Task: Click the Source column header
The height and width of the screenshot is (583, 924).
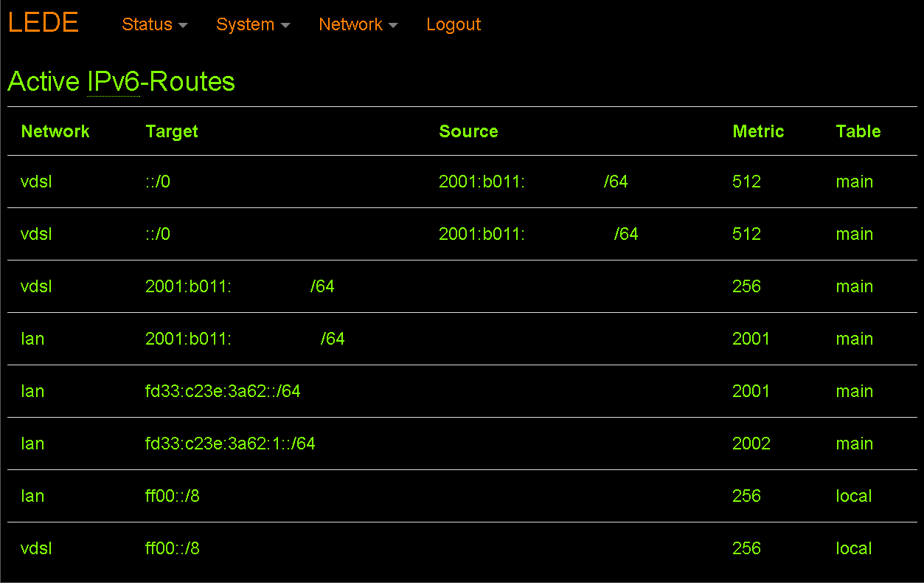Action: 468,131
